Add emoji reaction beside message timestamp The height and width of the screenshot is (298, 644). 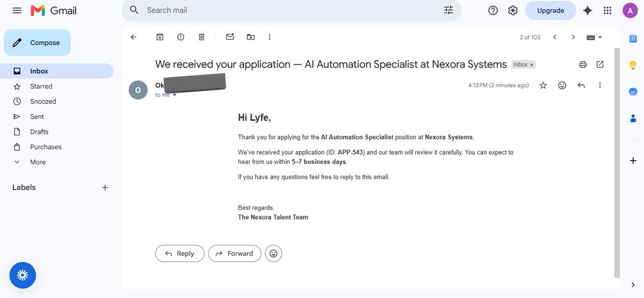tap(562, 85)
